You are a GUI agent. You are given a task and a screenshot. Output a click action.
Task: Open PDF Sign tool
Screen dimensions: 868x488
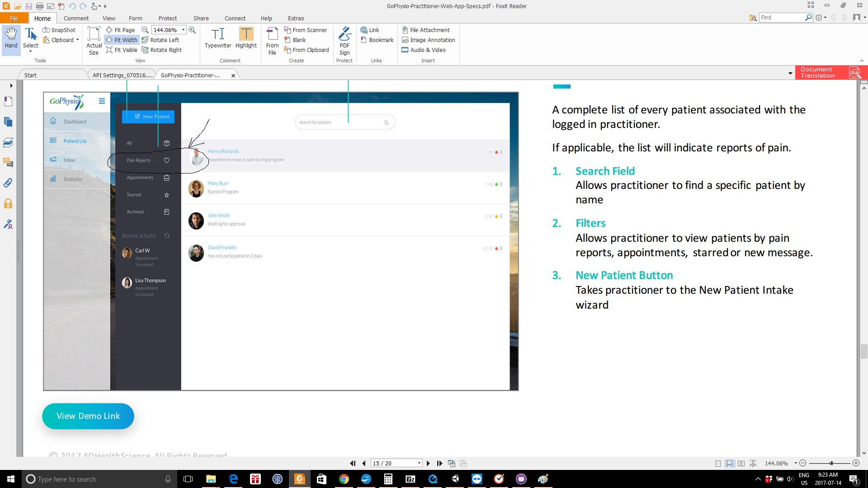[344, 41]
